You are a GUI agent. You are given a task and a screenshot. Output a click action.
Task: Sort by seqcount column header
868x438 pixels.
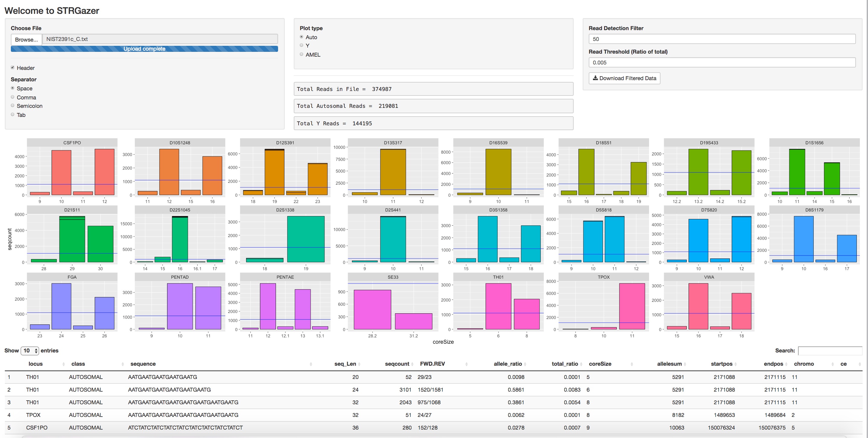pos(397,364)
